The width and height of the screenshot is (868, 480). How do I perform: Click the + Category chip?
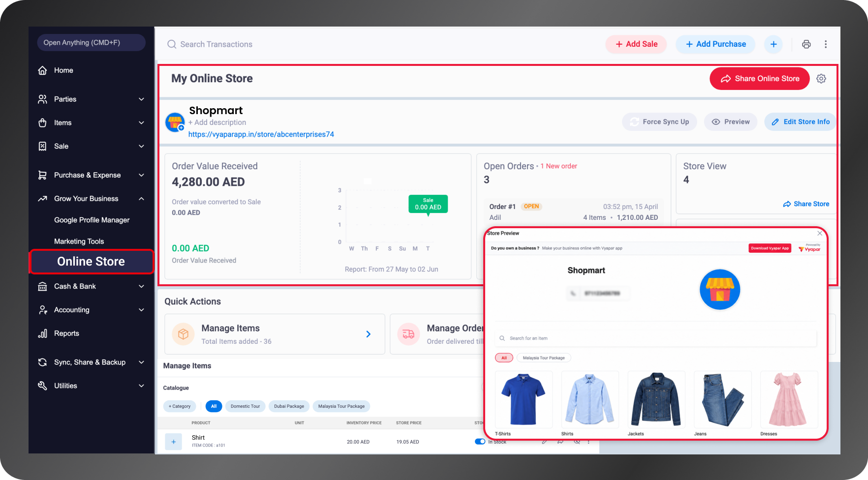(180, 406)
